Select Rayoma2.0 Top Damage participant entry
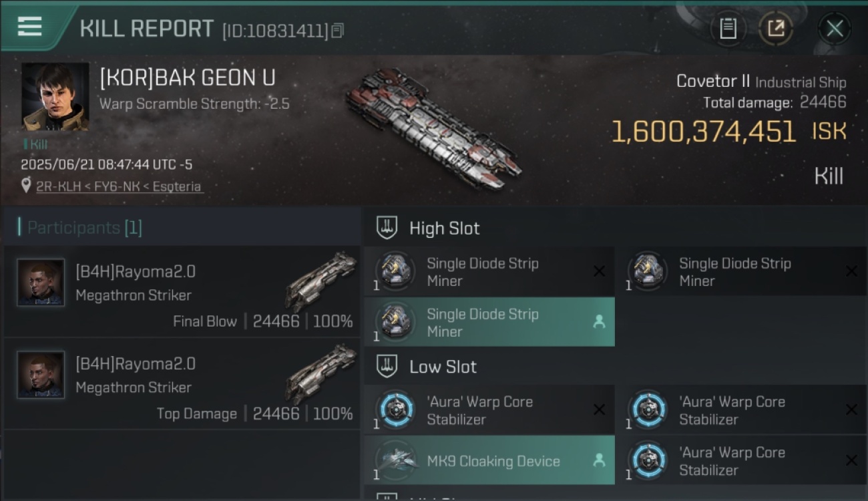The height and width of the screenshot is (501, 868). (182, 383)
